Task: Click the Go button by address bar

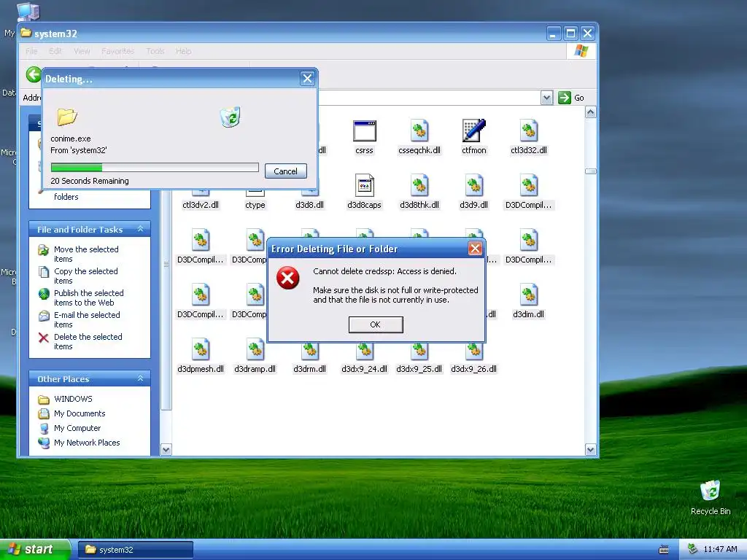Action: (571, 98)
